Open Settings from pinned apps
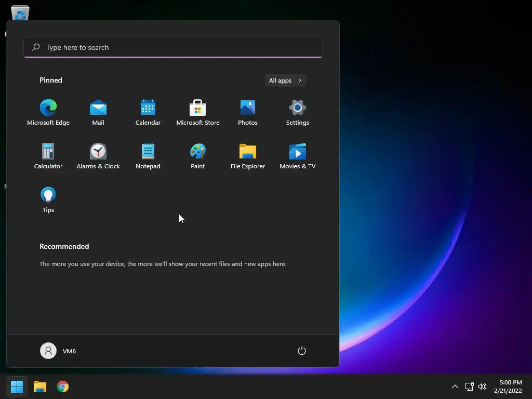This screenshot has width=532, height=399. point(298,113)
